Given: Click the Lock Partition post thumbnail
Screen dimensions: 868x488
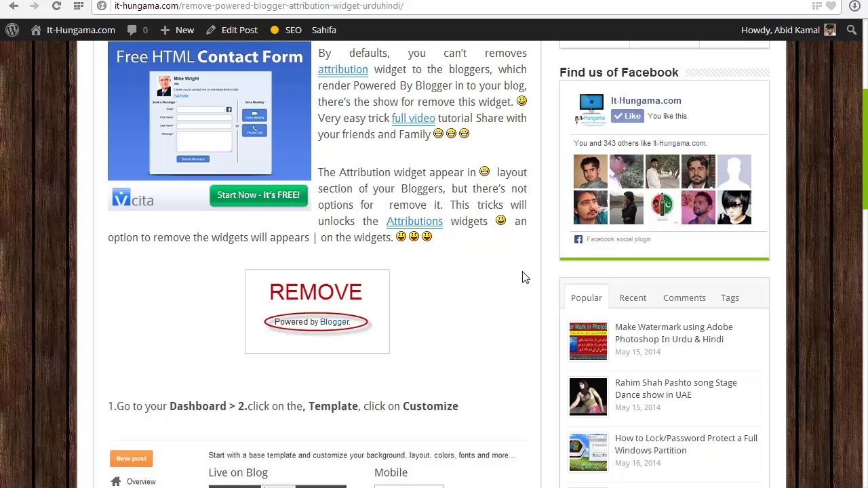Looking at the screenshot, I should [x=588, y=452].
